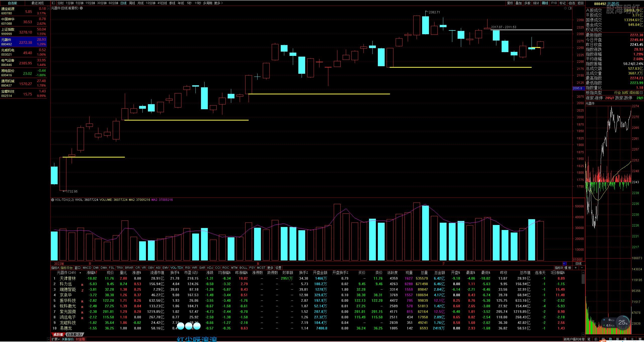Open the 扩展 dropdown at bottom left

(x=56, y=339)
